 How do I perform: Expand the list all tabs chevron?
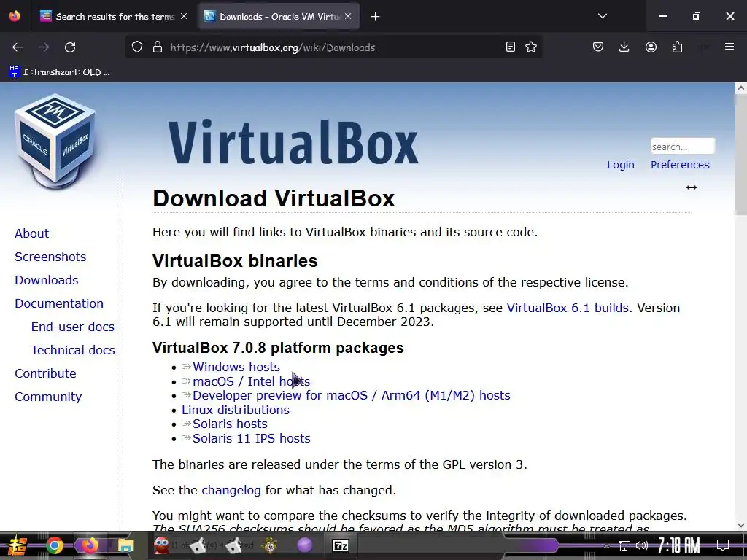pos(602,16)
